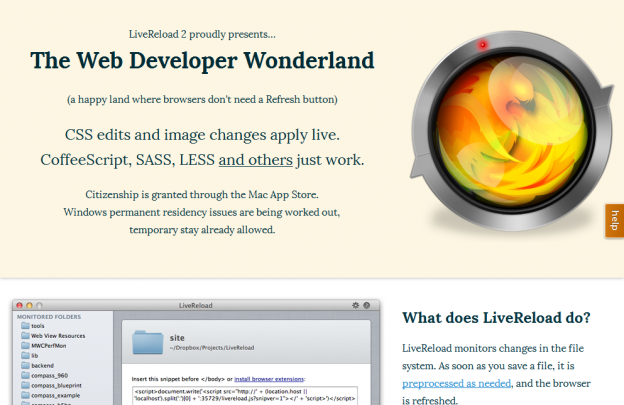Follow the "and others" link

(255, 160)
